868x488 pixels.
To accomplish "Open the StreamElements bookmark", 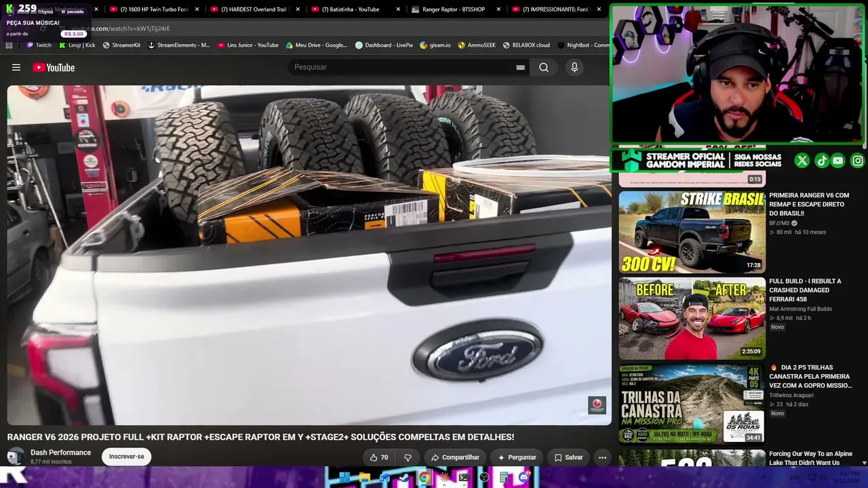I will tap(179, 45).
